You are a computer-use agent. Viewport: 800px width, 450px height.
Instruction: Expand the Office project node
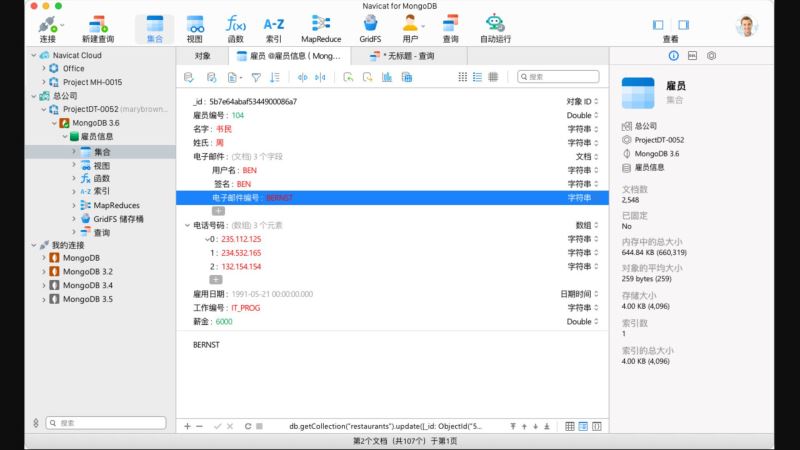[x=44, y=68]
